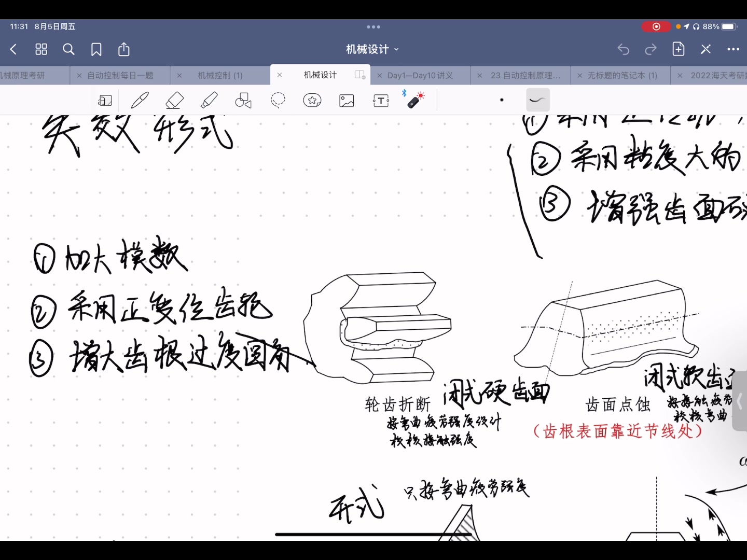747x560 pixels.
Task: Toggle the laser pointer tool
Action: tap(415, 100)
